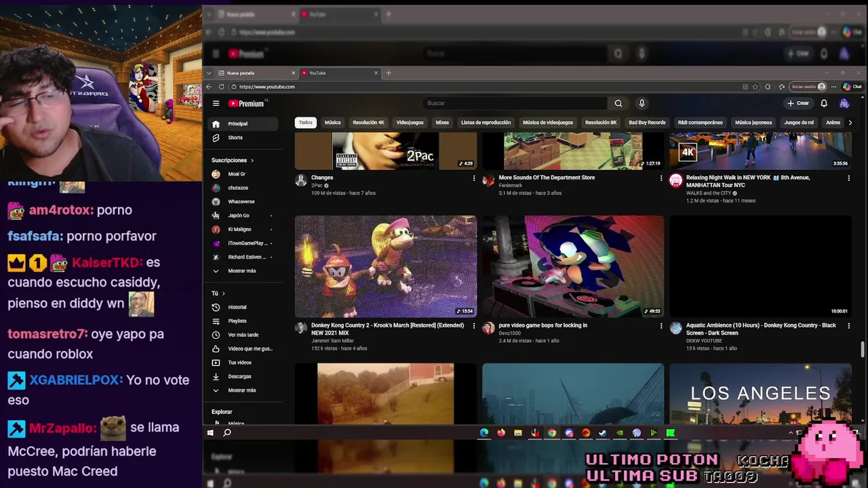This screenshot has width=868, height=488.
Task: Open the account avatar menu
Action: click(844, 103)
